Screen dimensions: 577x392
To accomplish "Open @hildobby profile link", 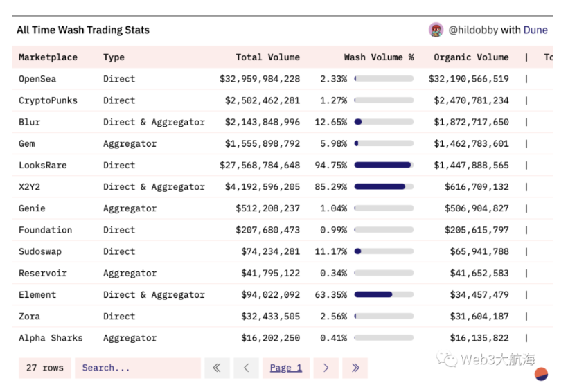I will tap(473, 30).
